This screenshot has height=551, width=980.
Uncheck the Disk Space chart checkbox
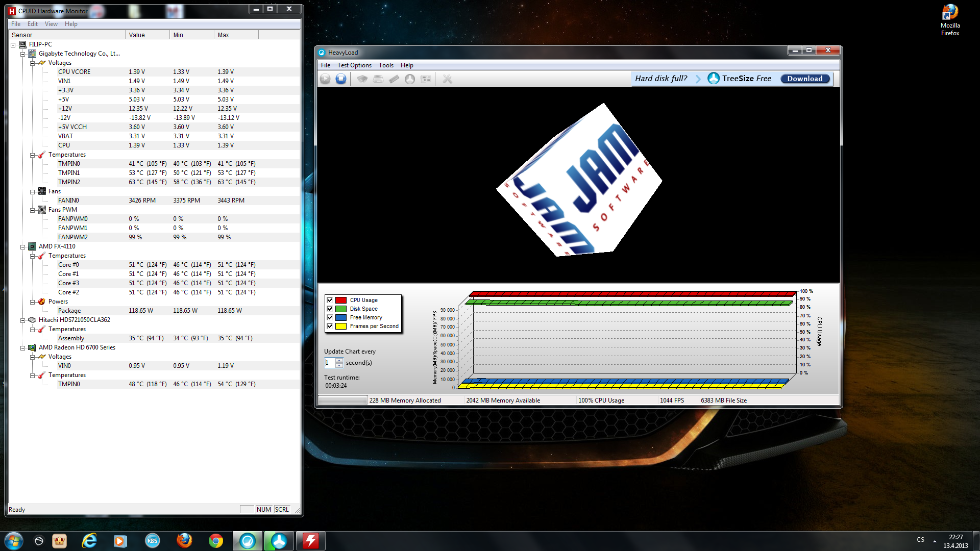(x=330, y=309)
